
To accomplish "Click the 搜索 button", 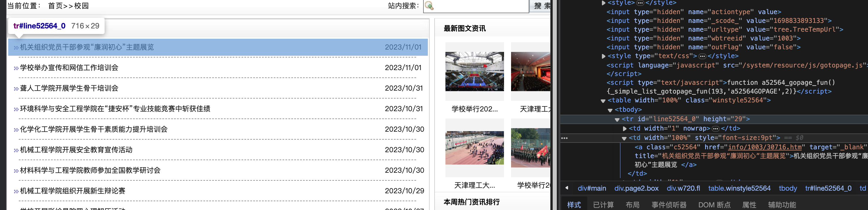I will tap(541, 6).
